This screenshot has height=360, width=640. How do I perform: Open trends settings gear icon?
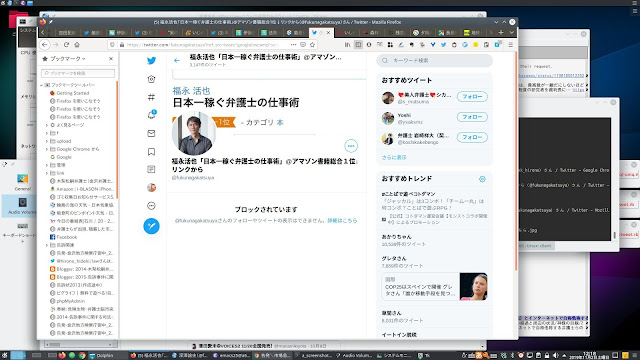coord(482,179)
